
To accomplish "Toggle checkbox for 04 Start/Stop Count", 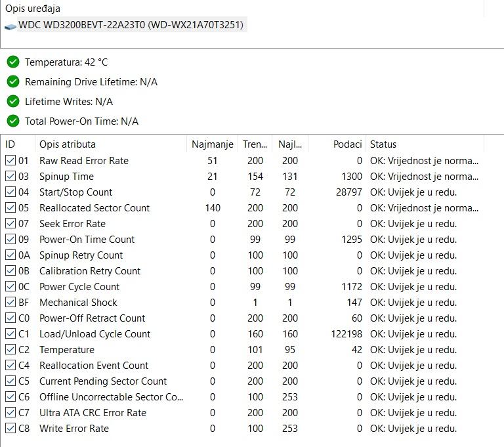I will [x=10, y=192].
